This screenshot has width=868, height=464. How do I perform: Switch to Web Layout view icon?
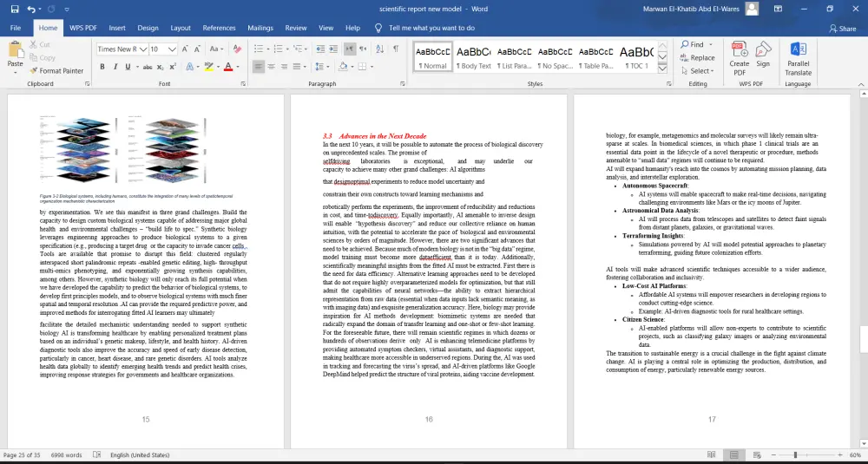pos(756,455)
